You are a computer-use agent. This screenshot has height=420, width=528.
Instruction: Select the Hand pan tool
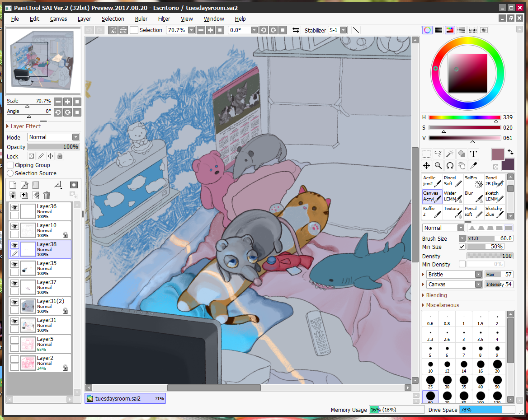pyautogui.click(x=461, y=165)
